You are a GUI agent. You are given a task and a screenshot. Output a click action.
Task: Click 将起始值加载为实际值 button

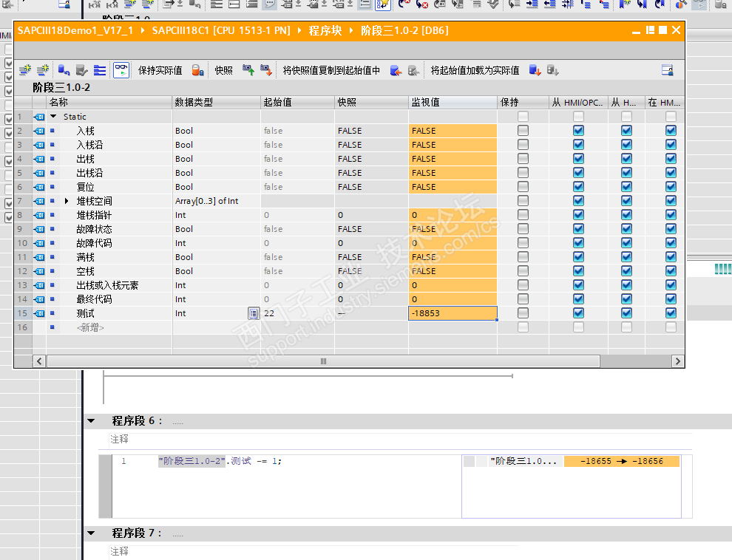pos(475,70)
